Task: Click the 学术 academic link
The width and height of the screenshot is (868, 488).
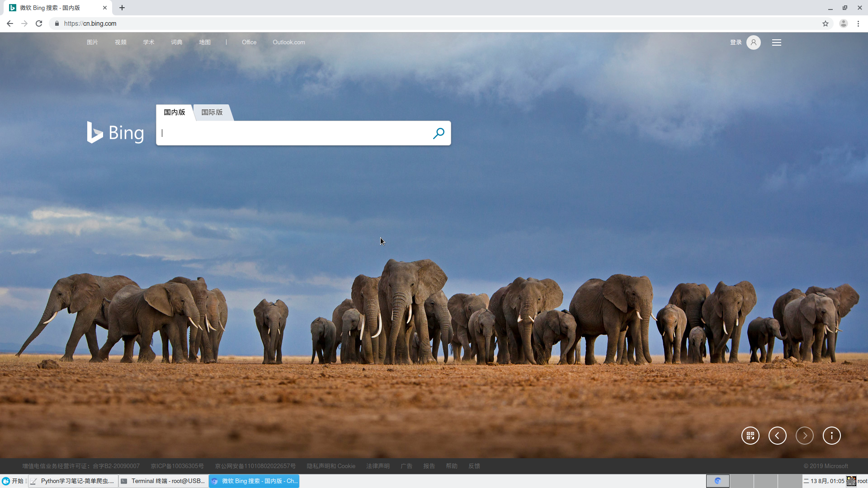Action: pyautogui.click(x=149, y=42)
